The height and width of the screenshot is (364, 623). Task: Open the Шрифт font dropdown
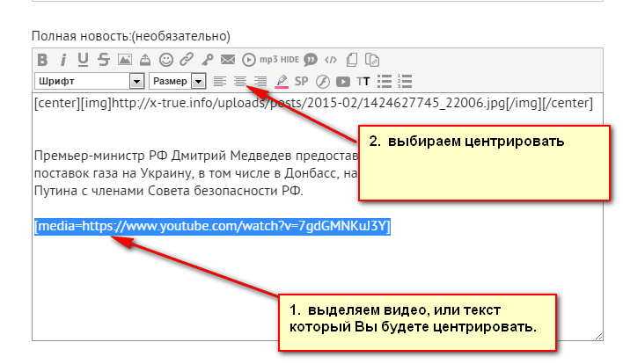(90, 82)
